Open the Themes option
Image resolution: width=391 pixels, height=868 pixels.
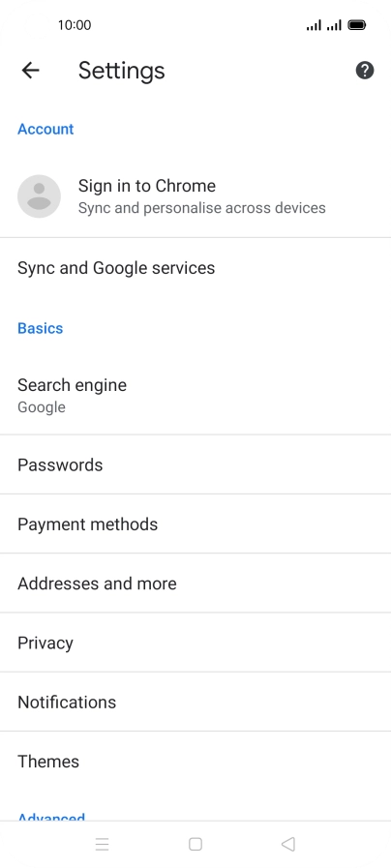[195, 762]
